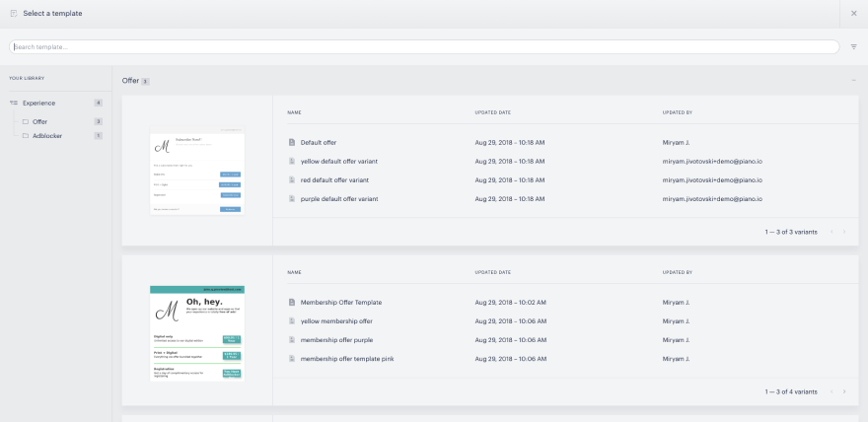
Task: Click the Experience tree icon in the library
Action: [14, 103]
